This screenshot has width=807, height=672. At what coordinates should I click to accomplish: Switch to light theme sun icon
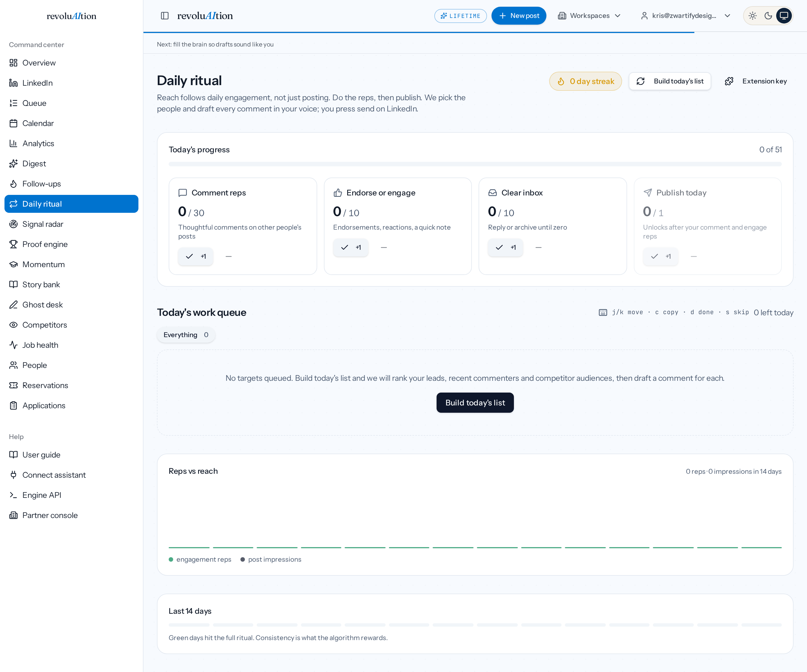pos(752,16)
